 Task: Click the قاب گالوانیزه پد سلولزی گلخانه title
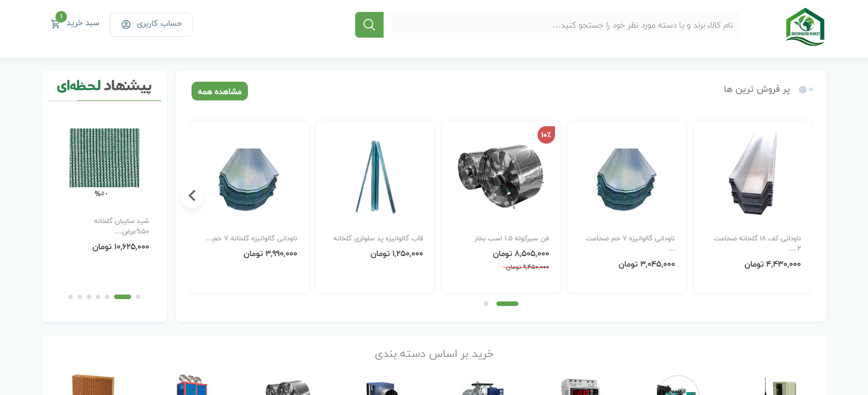pyautogui.click(x=378, y=238)
